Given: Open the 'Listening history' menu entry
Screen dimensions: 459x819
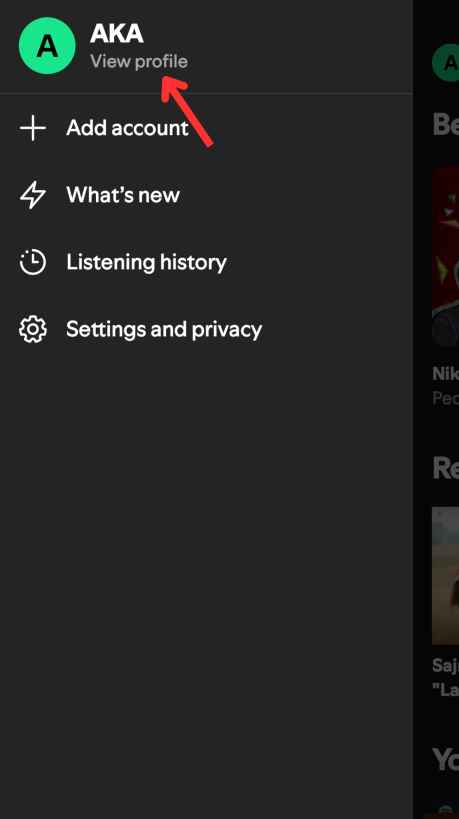Looking at the screenshot, I should (146, 262).
